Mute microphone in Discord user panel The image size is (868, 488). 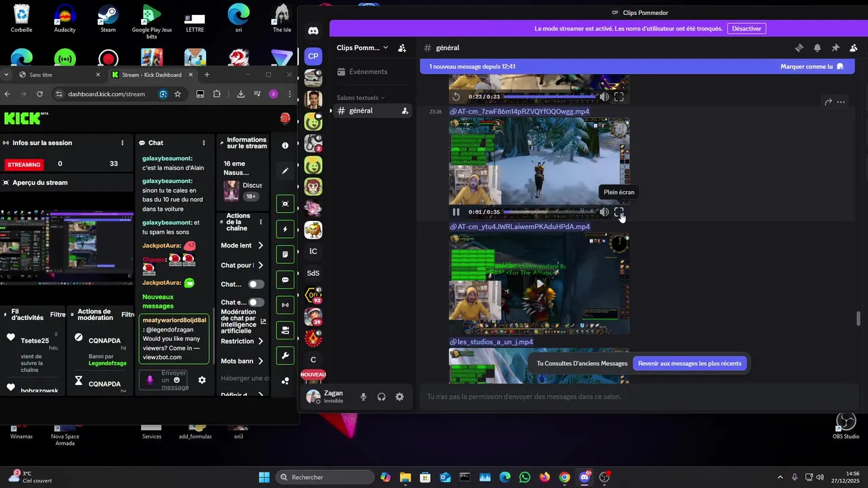point(363,396)
